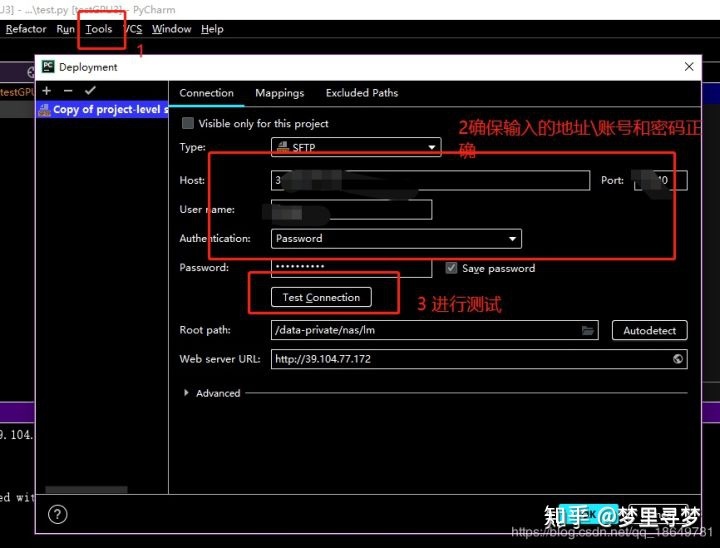
Task: Open the Help menu
Action: 212,29
